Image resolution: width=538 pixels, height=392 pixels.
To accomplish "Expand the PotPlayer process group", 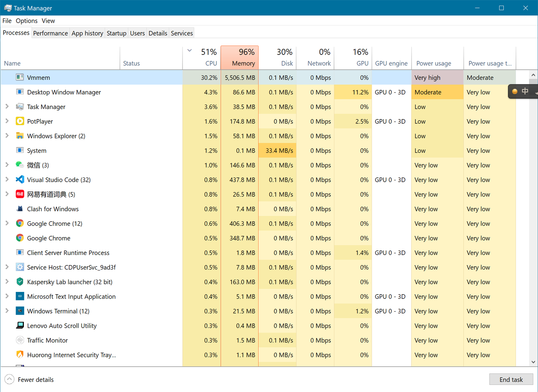I will pos(7,121).
